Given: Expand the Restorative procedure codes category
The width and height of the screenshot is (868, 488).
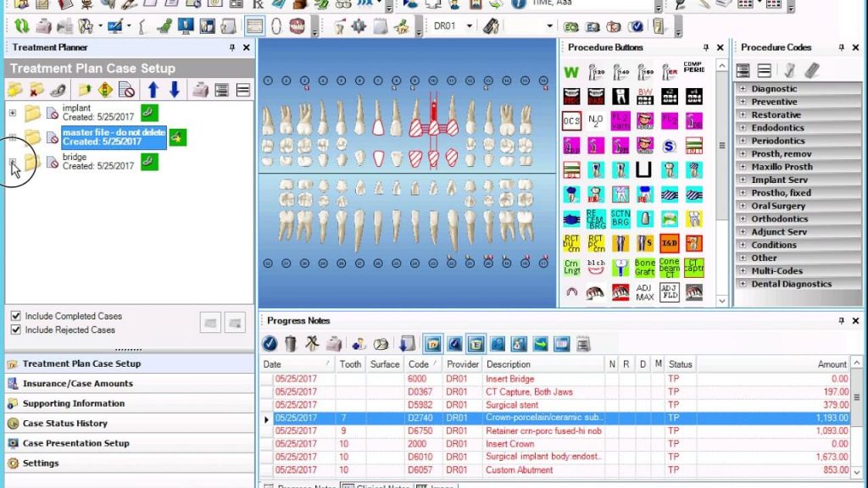Looking at the screenshot, I should coord(743,114).
